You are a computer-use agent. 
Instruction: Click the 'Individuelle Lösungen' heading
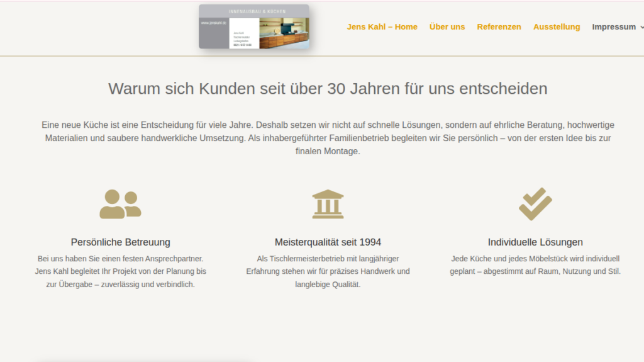tap(535, 242)
